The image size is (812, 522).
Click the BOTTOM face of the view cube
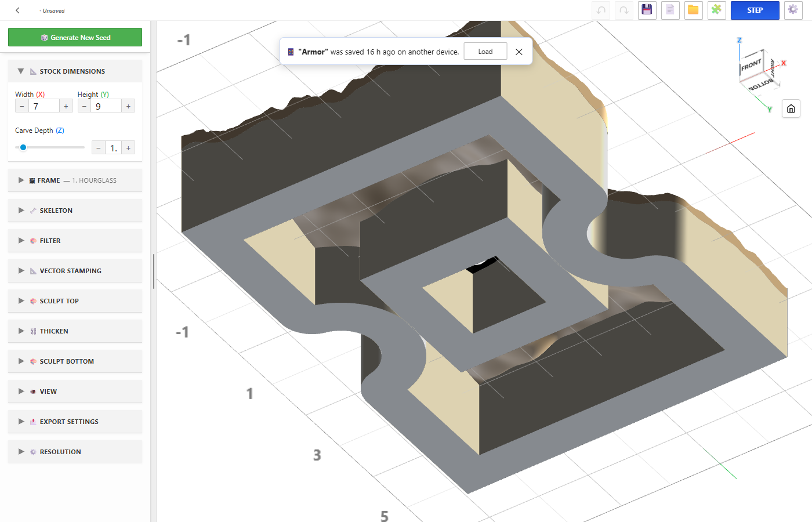pyautogui.click(x=760, y=85)
